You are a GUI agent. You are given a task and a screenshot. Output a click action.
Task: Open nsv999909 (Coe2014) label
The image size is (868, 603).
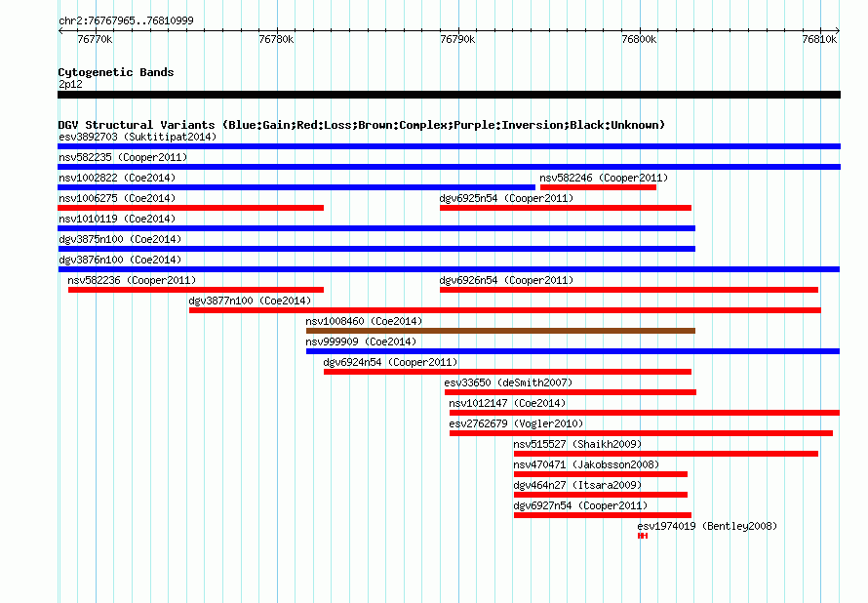pos(361,342)
